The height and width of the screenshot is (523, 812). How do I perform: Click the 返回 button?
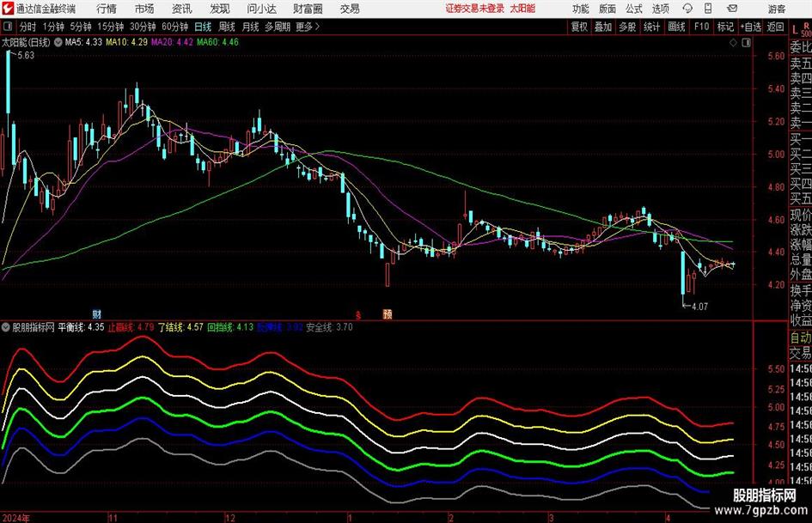coord(775,27)
